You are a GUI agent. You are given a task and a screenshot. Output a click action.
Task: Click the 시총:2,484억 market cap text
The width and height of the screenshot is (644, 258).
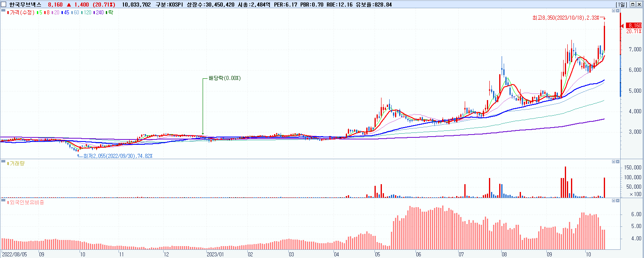[x=253, y=5]
